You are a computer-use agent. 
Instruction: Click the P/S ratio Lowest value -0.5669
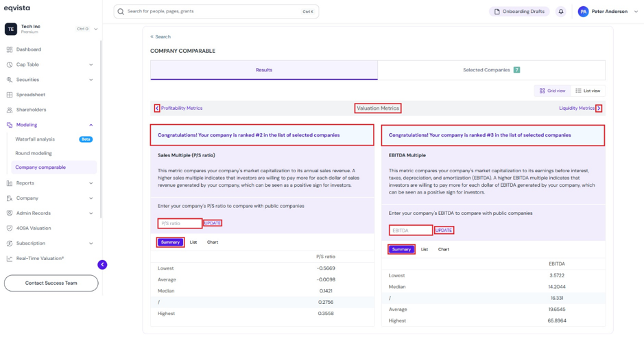[326, 268]
